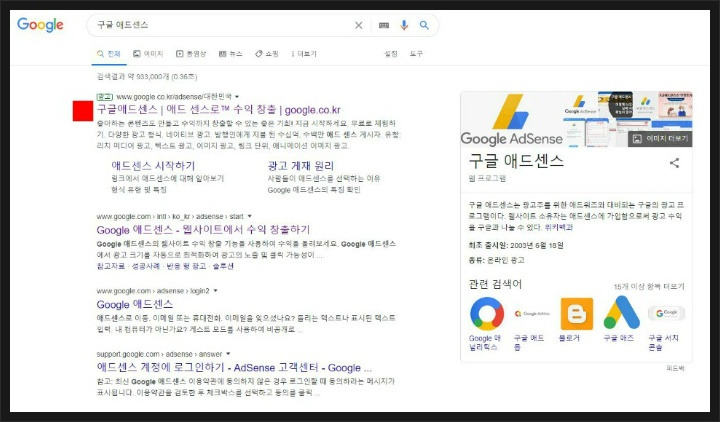
Task: Switch to the 이미지 tab
Action: pyautogui.click(x=148, y=54)
